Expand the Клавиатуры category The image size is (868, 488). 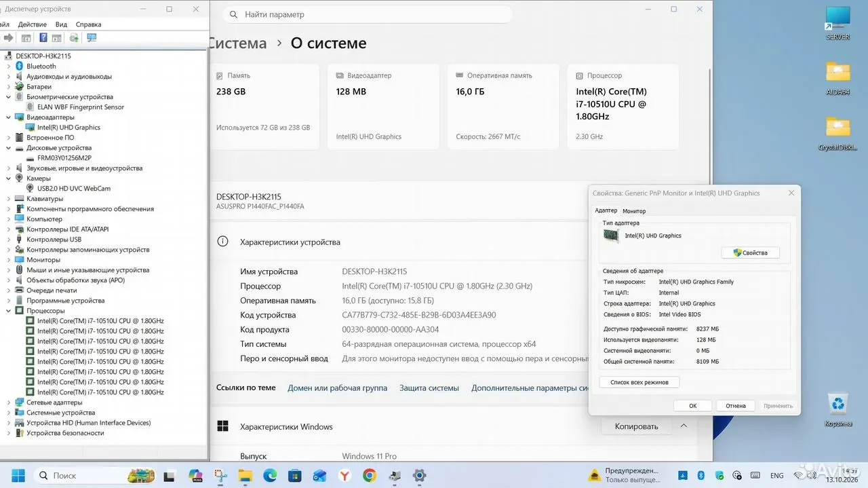[8, 198]
